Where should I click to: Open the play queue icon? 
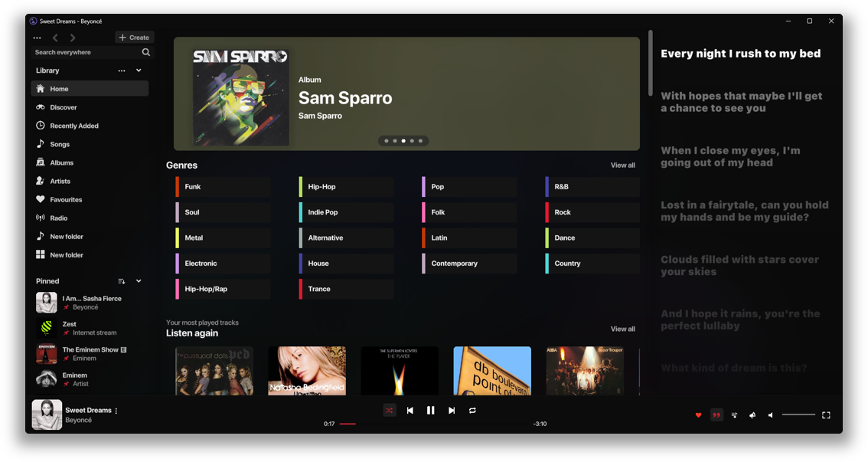click(x=735, y=415)
